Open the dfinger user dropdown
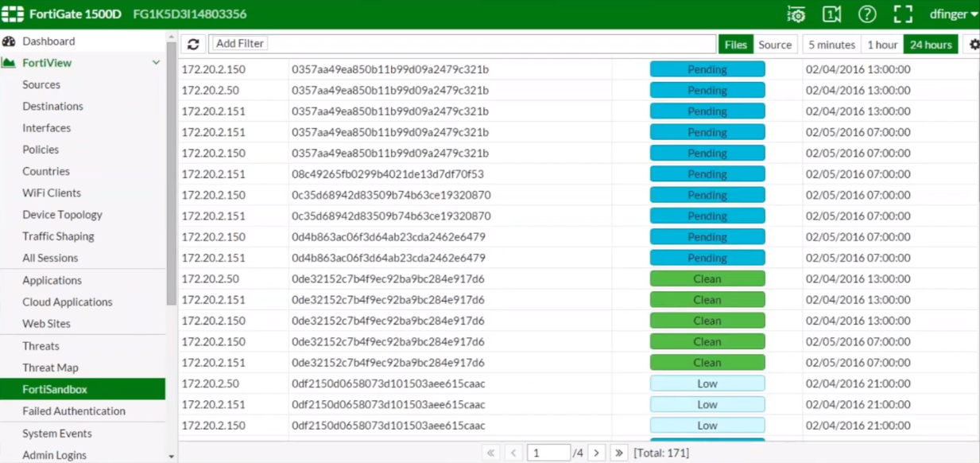Viewport: 980px width, 463px height. tap(954, 14)
